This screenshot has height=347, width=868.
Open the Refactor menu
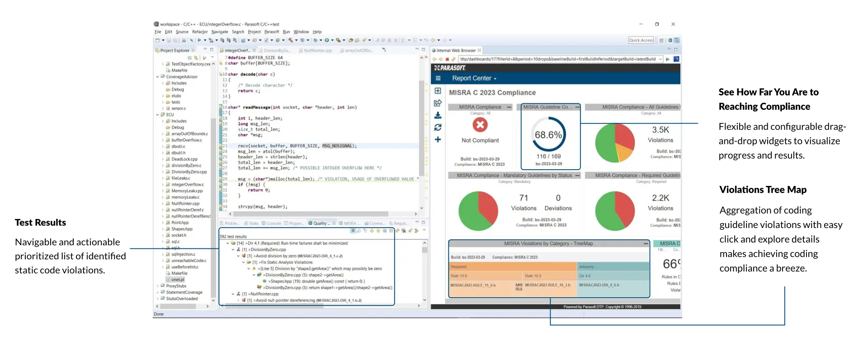pyautogui.click(x=200, y=32)
